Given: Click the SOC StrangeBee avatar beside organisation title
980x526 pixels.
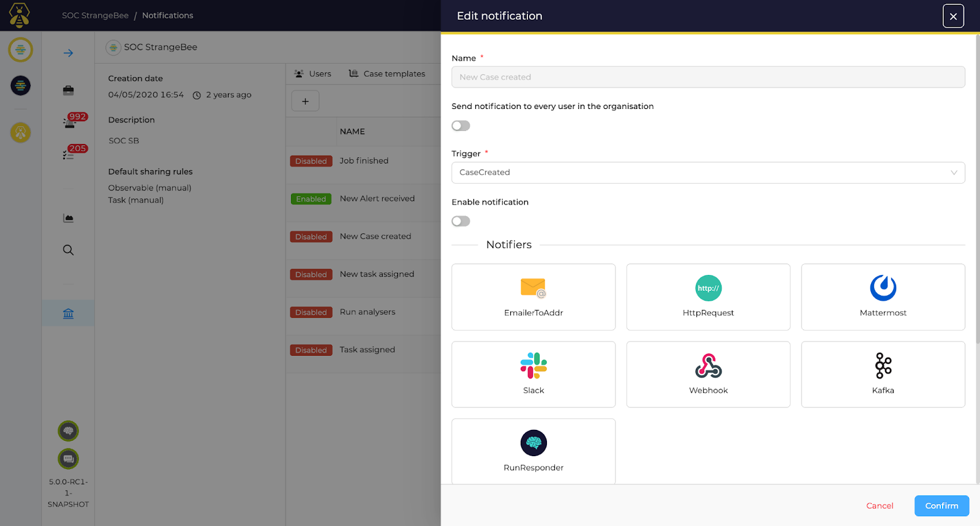Looking at the screenshot, I should 113,47.
